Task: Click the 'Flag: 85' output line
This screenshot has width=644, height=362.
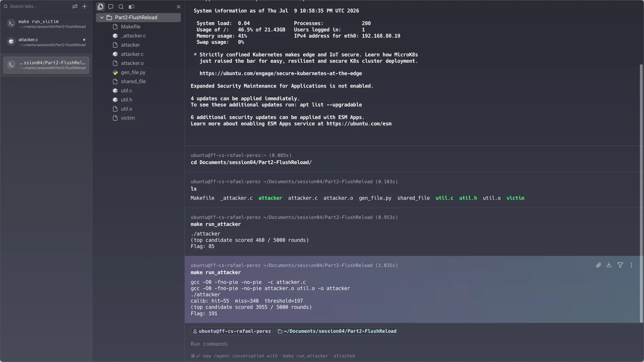Action: point(203,246)
